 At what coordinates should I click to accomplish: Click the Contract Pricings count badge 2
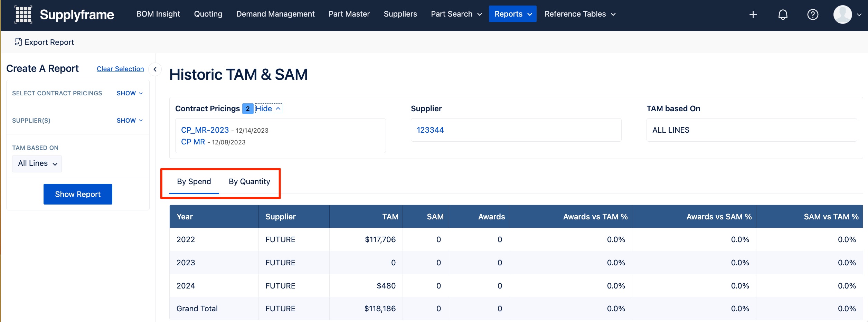point(247,108)
